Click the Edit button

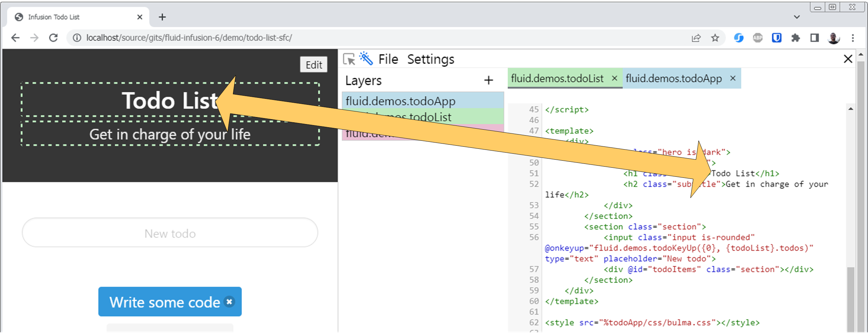(313, 65)
